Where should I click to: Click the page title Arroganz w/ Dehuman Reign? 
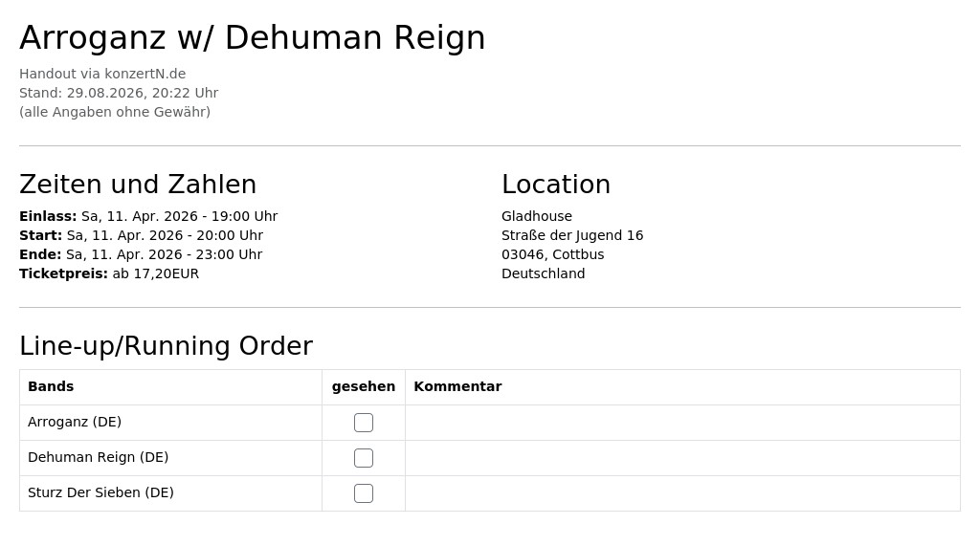tap(253, 37)
